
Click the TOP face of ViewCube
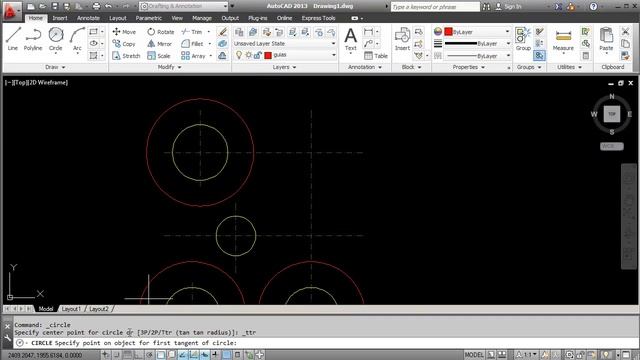(x=611, y=114)
